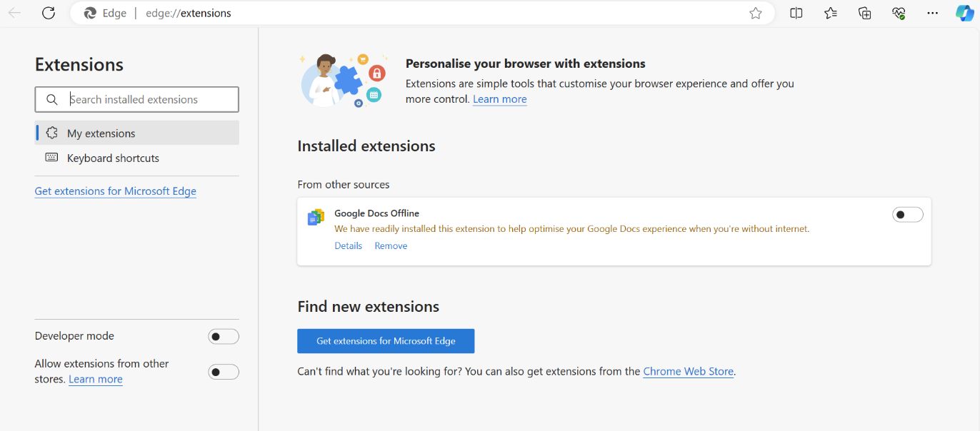This screenshot has height=431, width=980.
Task: Click the Installed extensions heading
Action: (366, 146)
